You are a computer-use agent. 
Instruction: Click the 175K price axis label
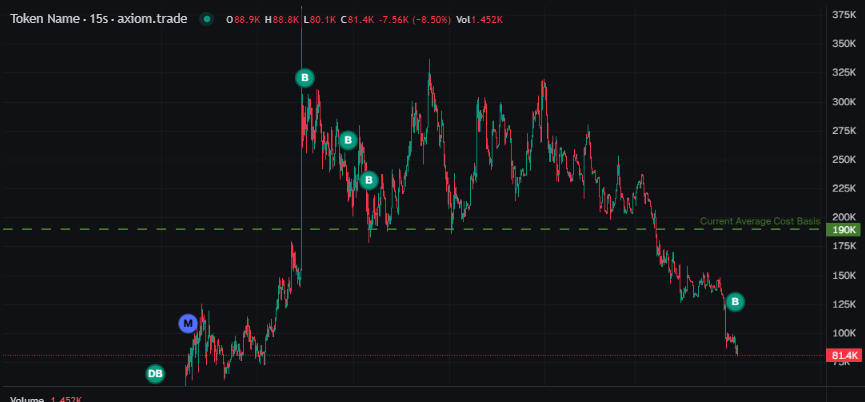(844, 246)
